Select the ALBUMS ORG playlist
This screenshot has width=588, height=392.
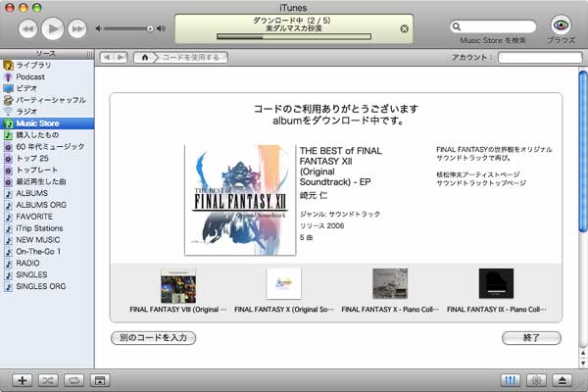47,205
